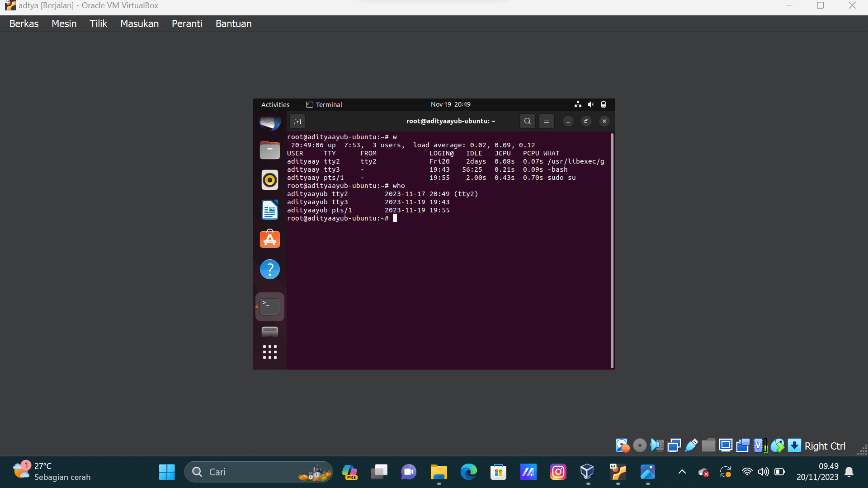The height and width of the screenshot is (488, 868).
Task: Click the keyboard capture arrow indicator
Action: click(x=794, y=446)
